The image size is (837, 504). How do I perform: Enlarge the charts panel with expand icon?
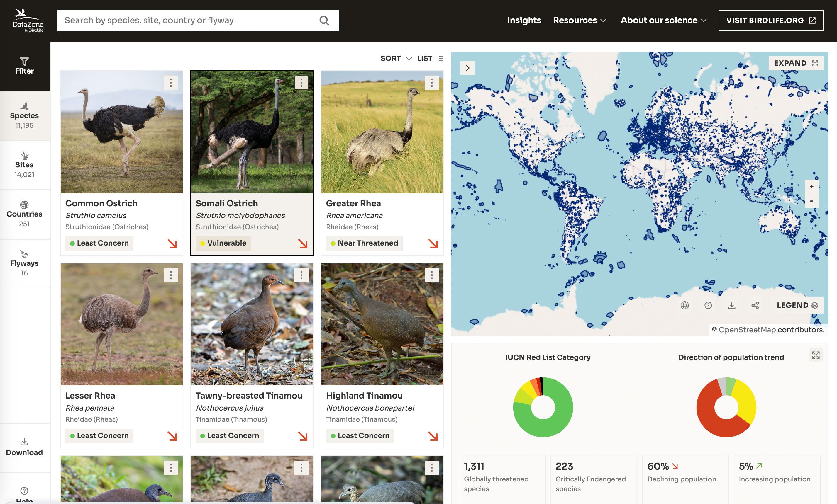pos(816,355)
